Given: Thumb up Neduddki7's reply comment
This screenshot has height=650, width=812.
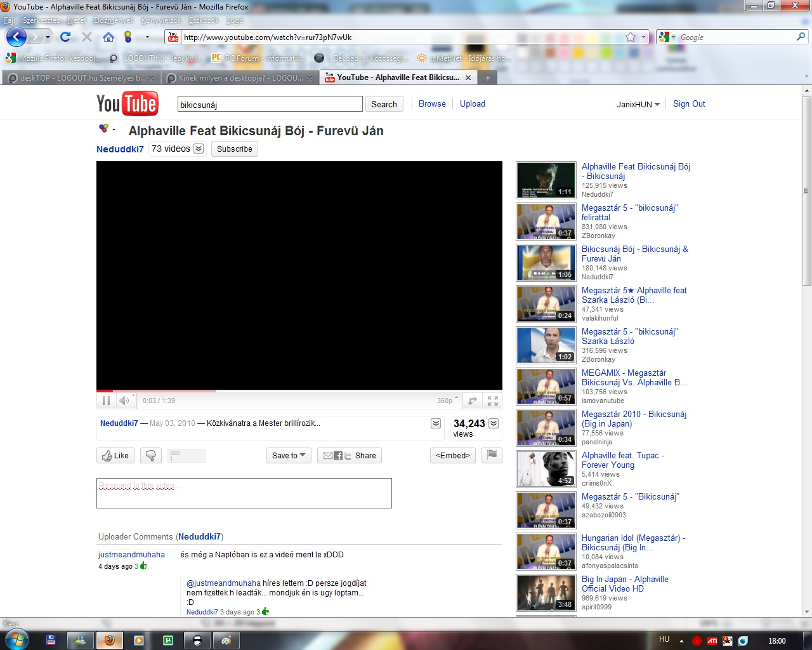Looking at the screenshot, I should pyautogui.click(x=265, y=611).
